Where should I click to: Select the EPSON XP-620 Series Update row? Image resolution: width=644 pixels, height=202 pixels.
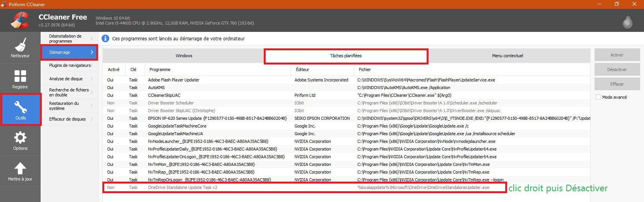347,118
